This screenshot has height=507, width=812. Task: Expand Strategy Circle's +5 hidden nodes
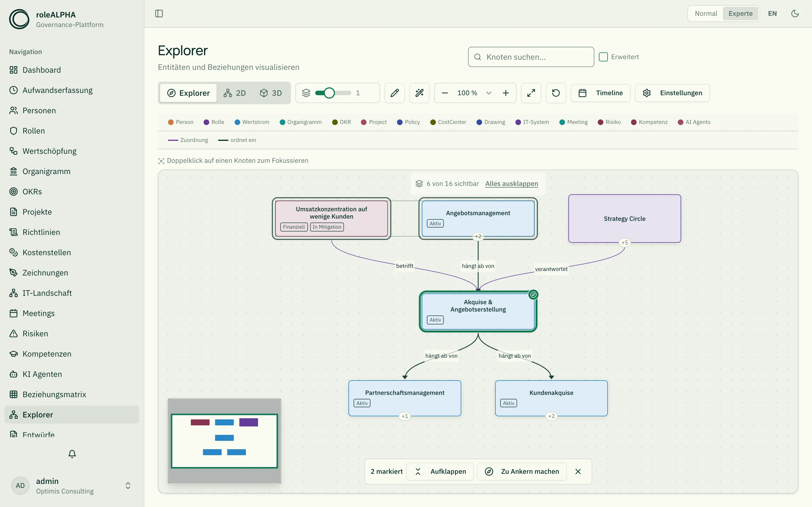coord(625,243)
